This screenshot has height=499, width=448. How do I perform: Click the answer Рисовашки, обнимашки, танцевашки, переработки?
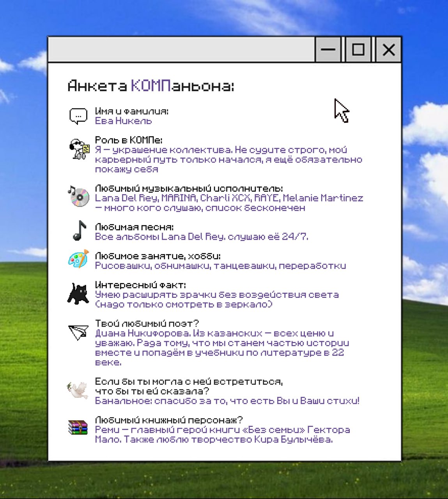coord(220,266)
